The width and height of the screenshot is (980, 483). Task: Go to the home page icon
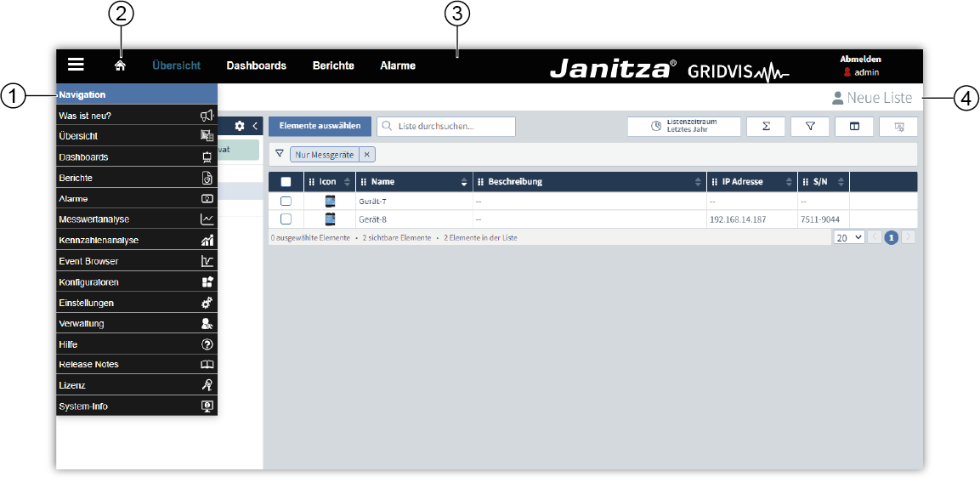coord(120,65)
